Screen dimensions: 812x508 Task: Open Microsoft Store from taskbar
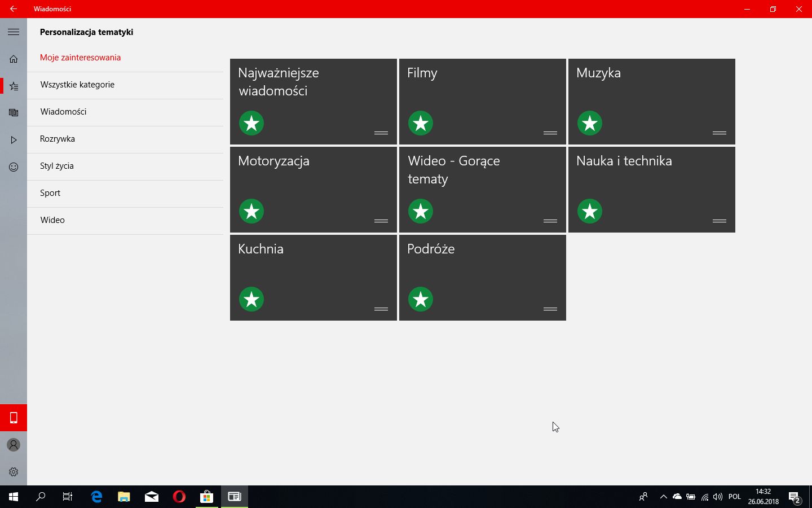[x=207, y=497]
